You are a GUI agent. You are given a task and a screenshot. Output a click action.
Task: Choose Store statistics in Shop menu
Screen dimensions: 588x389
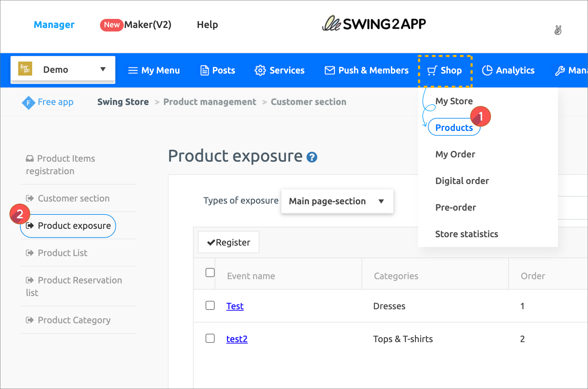click(466, 234)
